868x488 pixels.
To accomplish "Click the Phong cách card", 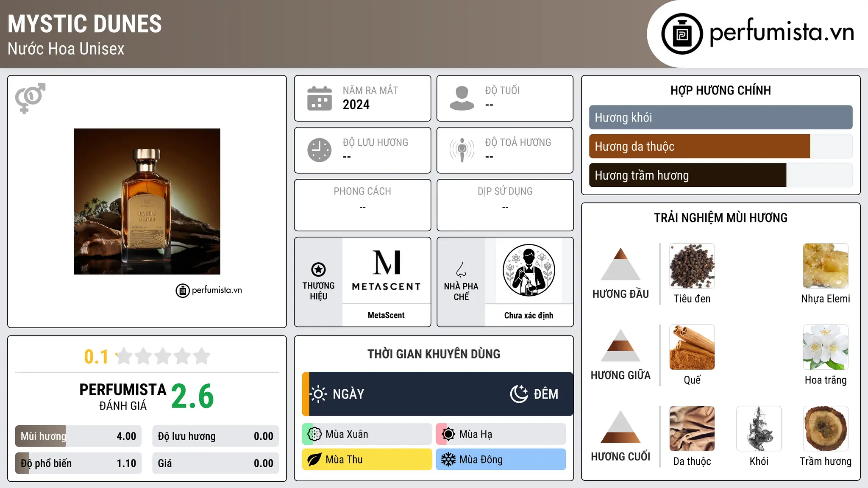I will pyautogui.click(x=362, y=205).
